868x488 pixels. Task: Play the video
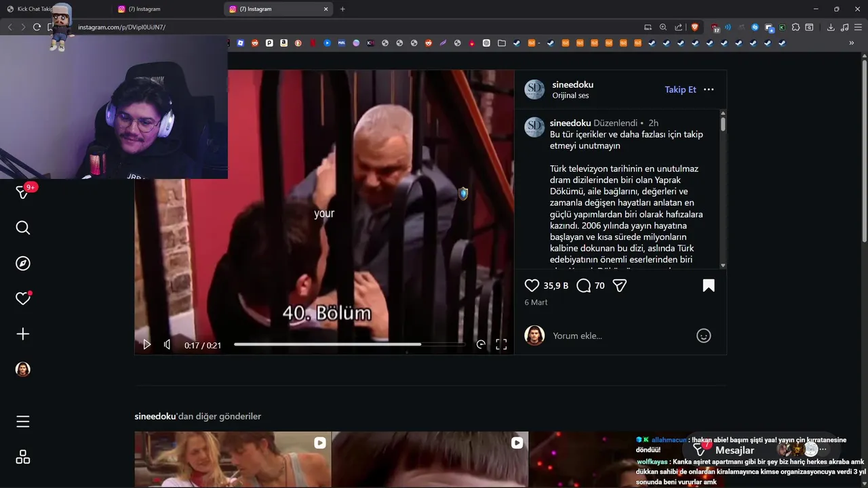pos(146,344)
